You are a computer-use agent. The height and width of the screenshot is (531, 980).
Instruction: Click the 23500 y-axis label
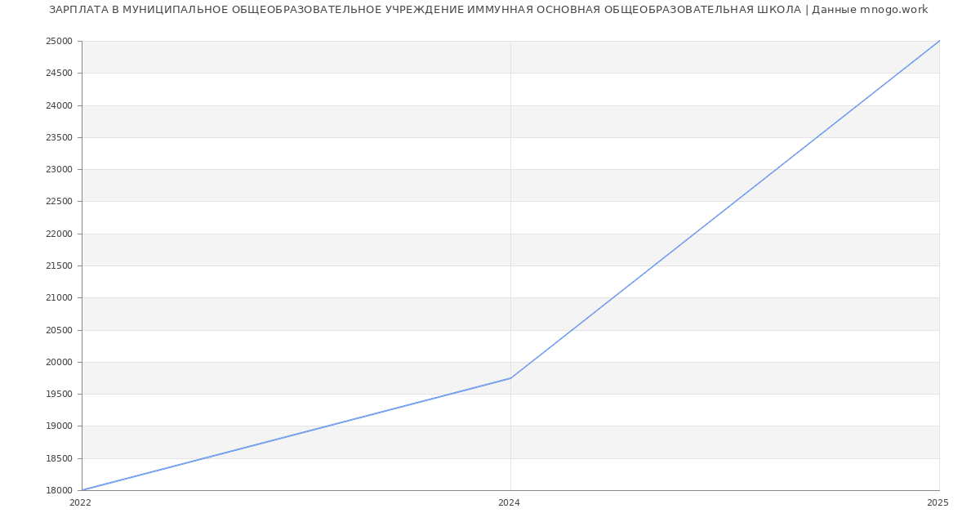click(60, 137)
